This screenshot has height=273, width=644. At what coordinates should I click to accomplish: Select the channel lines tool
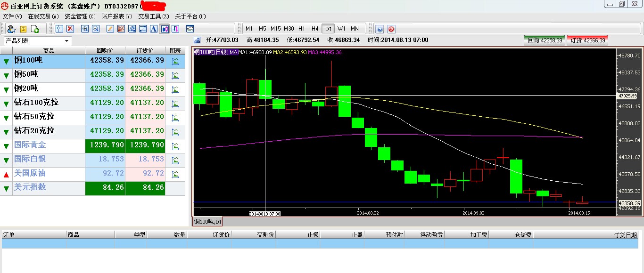point(143,29)
